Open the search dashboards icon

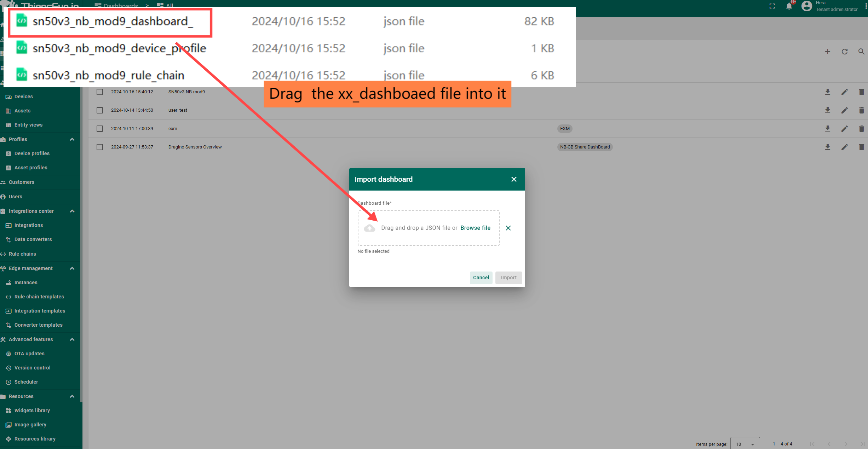[861, 52]
